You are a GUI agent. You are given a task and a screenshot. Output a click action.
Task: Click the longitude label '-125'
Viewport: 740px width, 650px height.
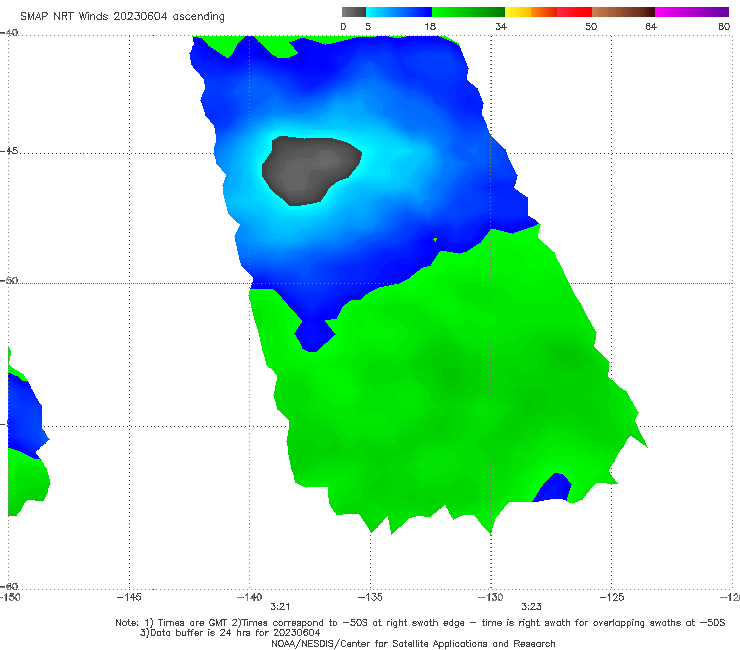coord(611,597)
